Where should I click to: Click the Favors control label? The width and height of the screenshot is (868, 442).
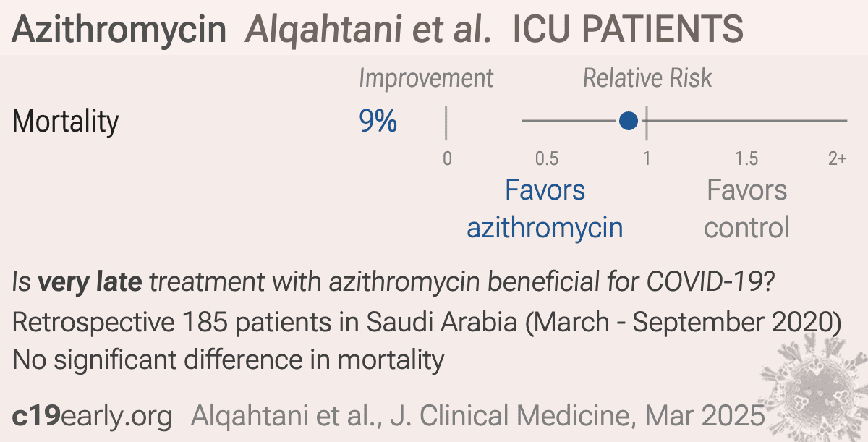coord(746,209)
